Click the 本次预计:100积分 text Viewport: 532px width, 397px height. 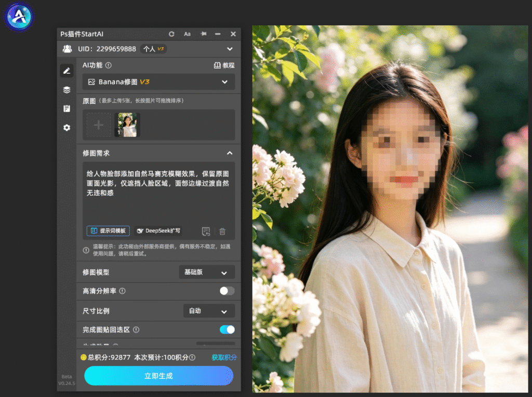[x=161, y=358]
